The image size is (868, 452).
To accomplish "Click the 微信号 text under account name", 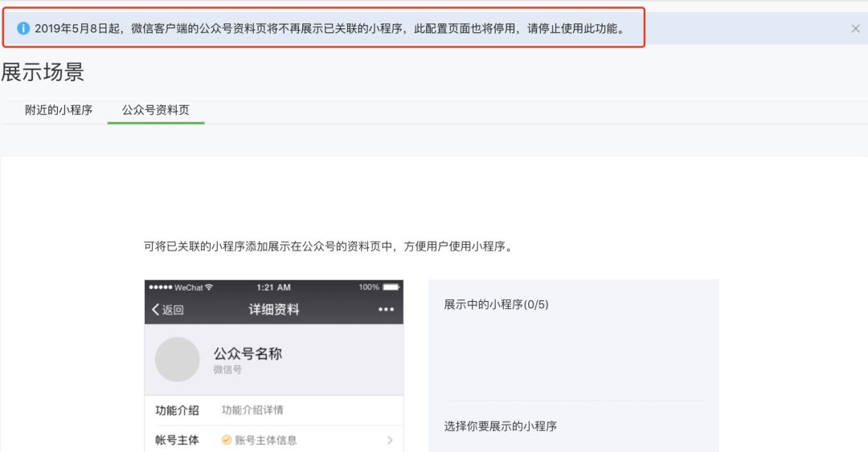I will pyautogui.click(x=227, y=369).
